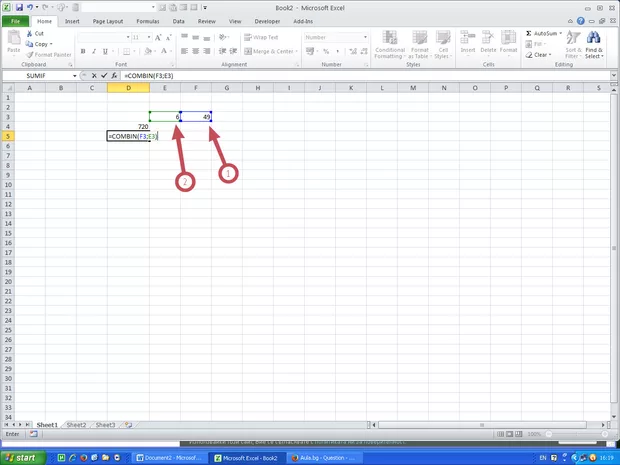Click the Delete cells button
The width and height of the screenshot is (620, 465).
pyautogui.click(x=488, y=42)
